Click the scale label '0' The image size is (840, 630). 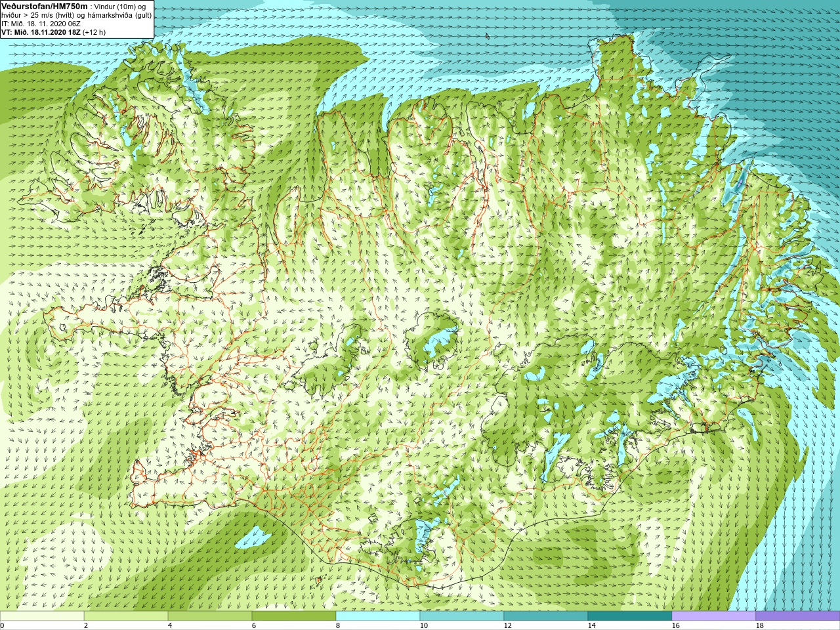tap(2, 626)
